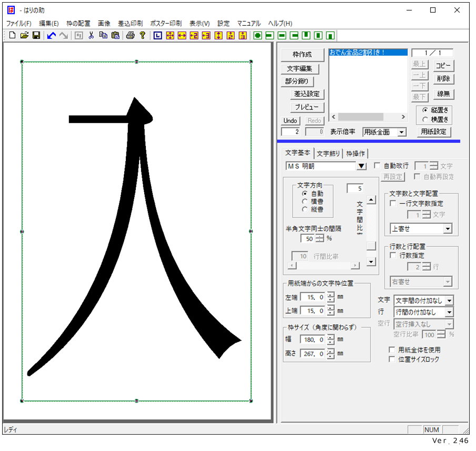Screen dimensions: 476x451
Task: Click the yellow left-arrow 3 icon
Action: (206, 35)
